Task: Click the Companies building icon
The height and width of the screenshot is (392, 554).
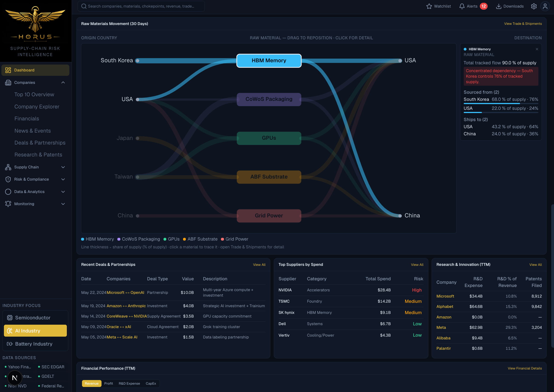Action: point(8,82)
